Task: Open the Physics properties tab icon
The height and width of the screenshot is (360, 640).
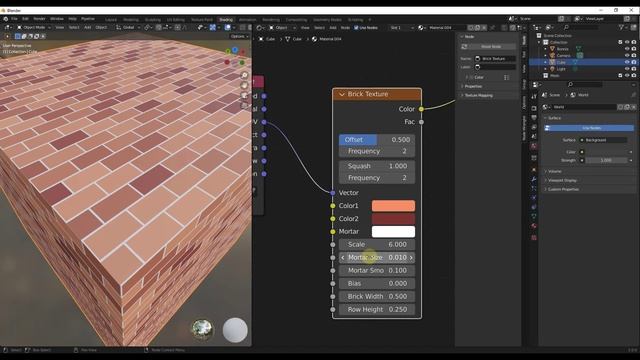Action: tap(534, 198)
